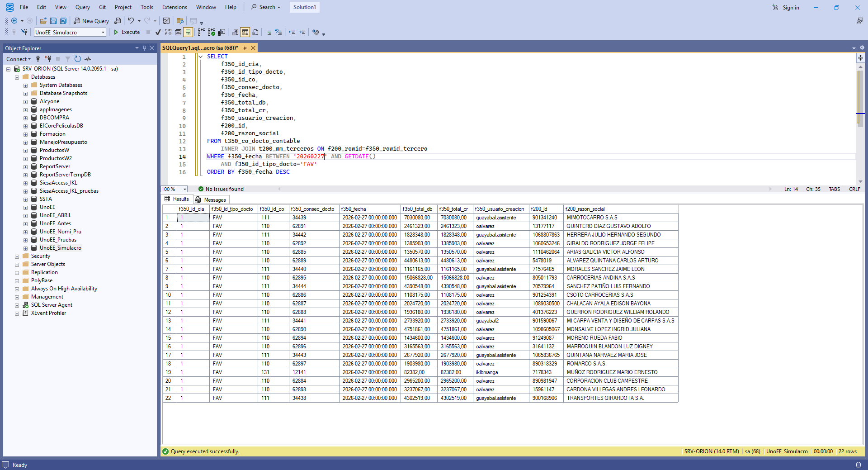Unpin the Object Explorer panel auto-hide
Screen dimensions: 868x470
[x=144, y=48]
